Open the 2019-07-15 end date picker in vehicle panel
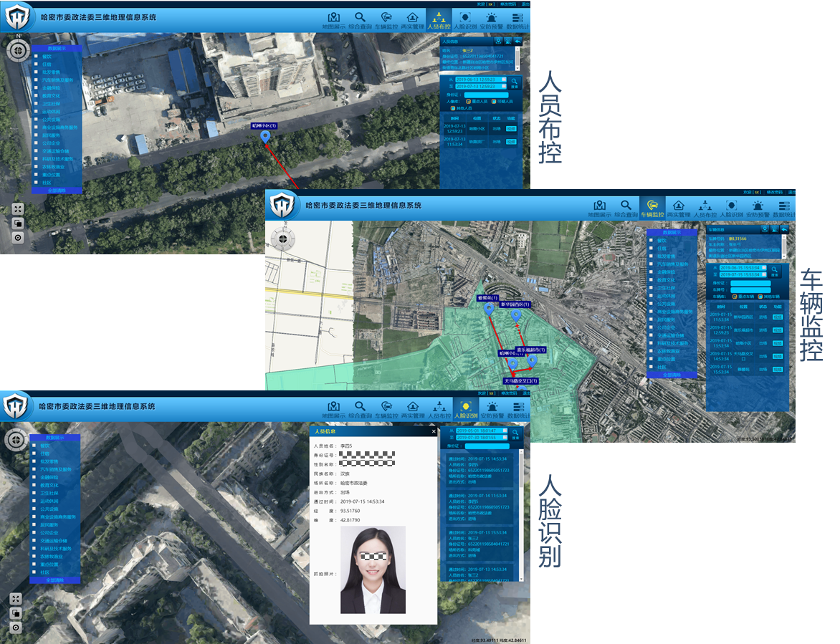840x644 pixels. point(764,274)
